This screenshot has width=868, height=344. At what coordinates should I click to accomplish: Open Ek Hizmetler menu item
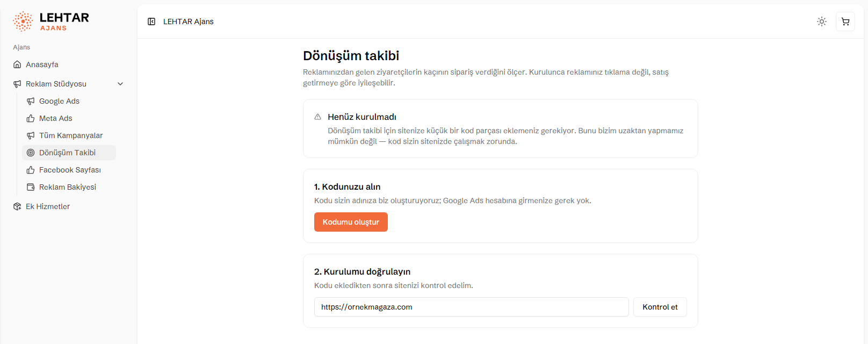coord(69,206)
